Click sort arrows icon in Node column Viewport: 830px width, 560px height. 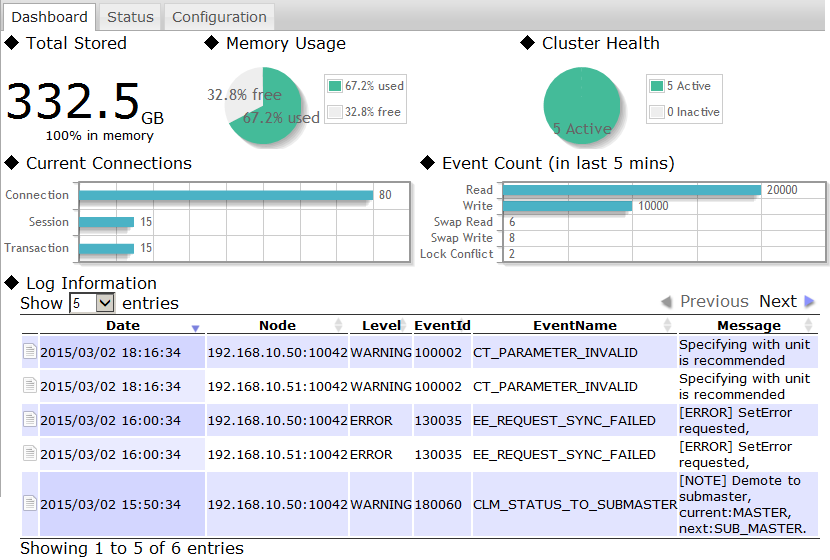[x=338, y=325]
